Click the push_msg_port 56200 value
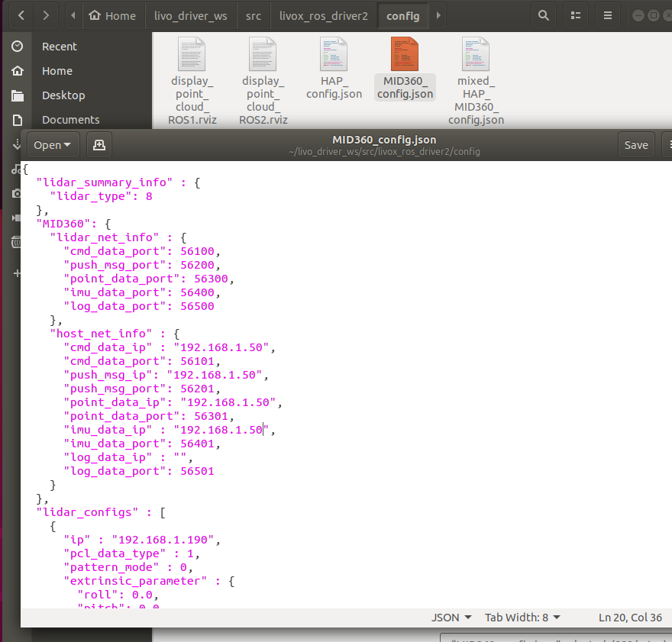 (197, 265)
